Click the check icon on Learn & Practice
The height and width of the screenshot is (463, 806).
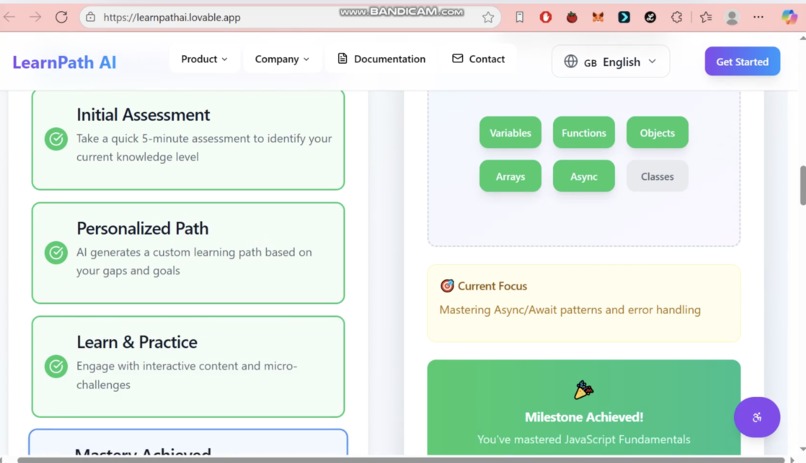tap(56, 366)
